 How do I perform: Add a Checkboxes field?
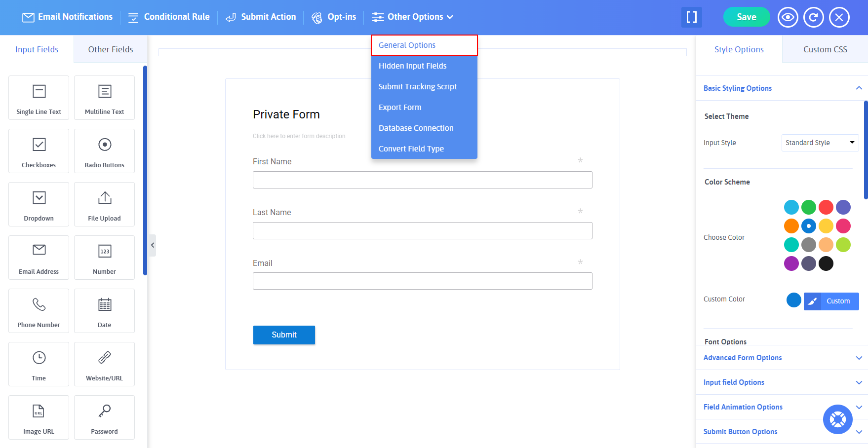click(x=39, y=151)
